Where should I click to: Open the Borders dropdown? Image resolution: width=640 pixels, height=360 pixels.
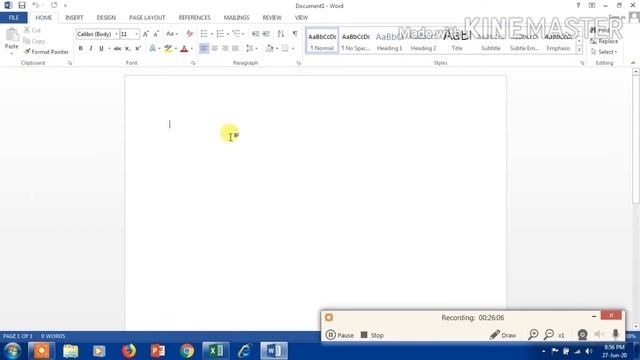click(293, 49)
